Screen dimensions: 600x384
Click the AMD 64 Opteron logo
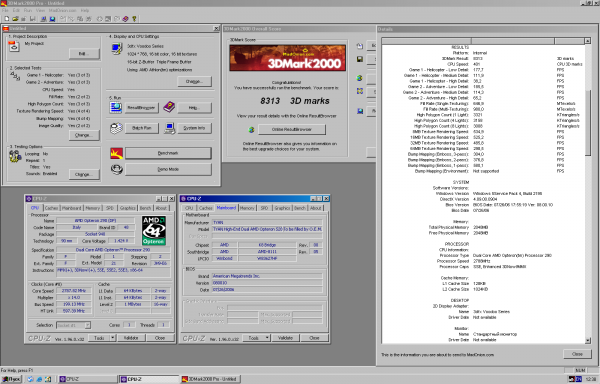coord(154,231)
